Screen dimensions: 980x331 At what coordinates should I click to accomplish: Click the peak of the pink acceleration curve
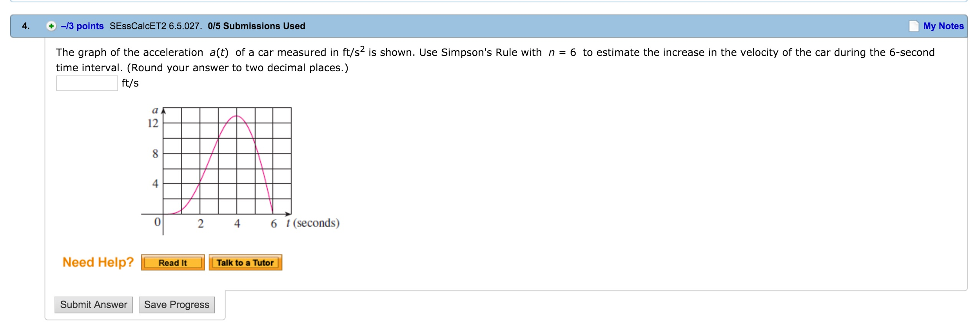point(237,116)
